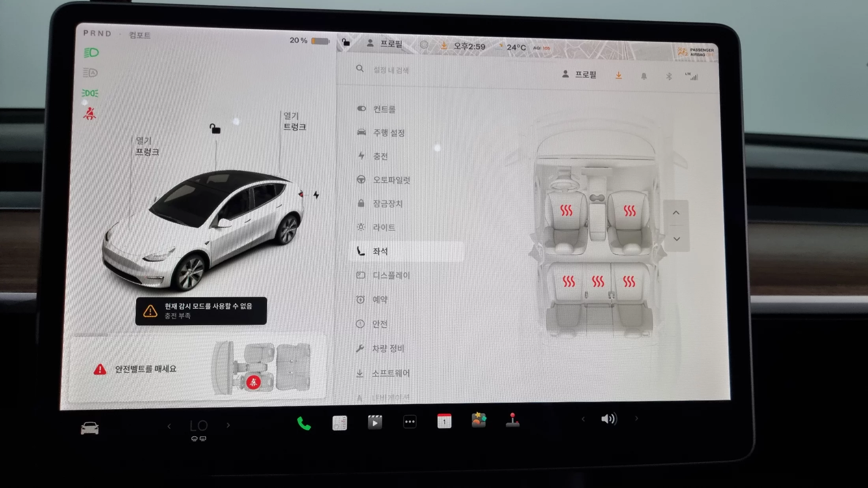The image size is (868, 488).
Task: Toggle the door lock icon above the car
Action: [215, 129]
